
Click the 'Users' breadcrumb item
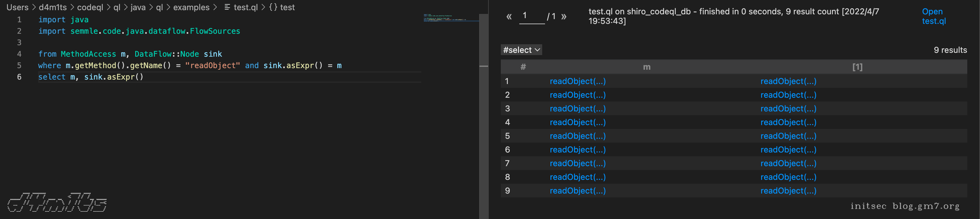pyautogui.click(x=17, y=7)
